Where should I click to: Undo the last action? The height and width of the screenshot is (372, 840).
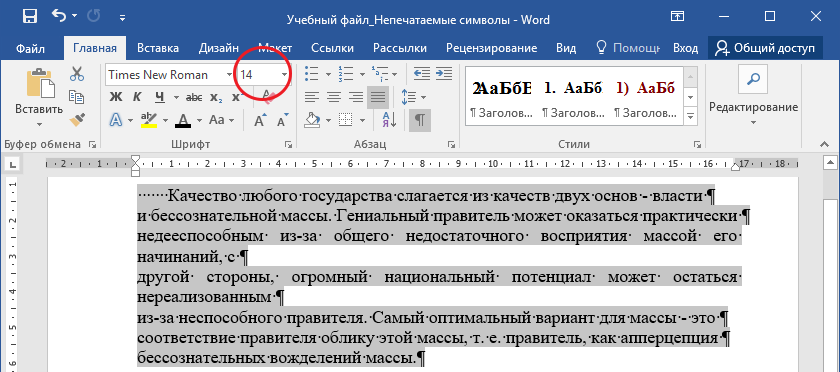[x=59, y=17]
